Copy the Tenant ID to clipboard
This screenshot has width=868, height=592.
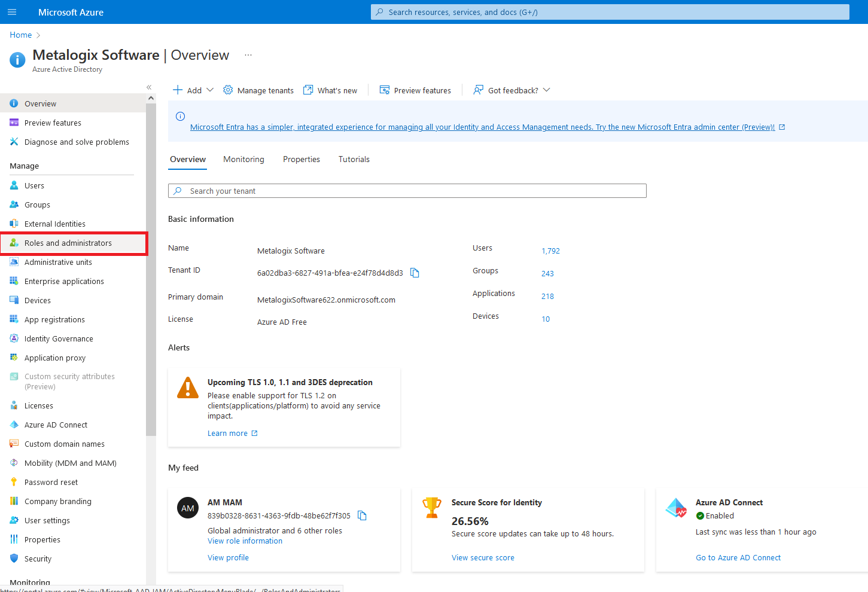(415, 273)
